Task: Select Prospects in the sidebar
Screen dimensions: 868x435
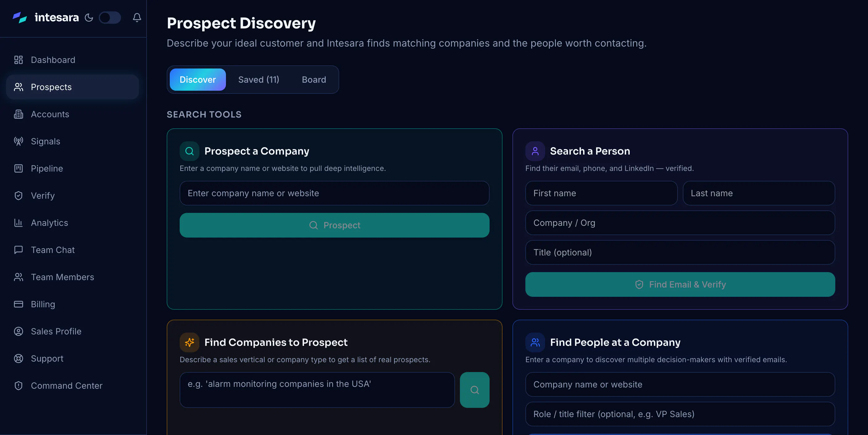Action: tap(73, 87)
